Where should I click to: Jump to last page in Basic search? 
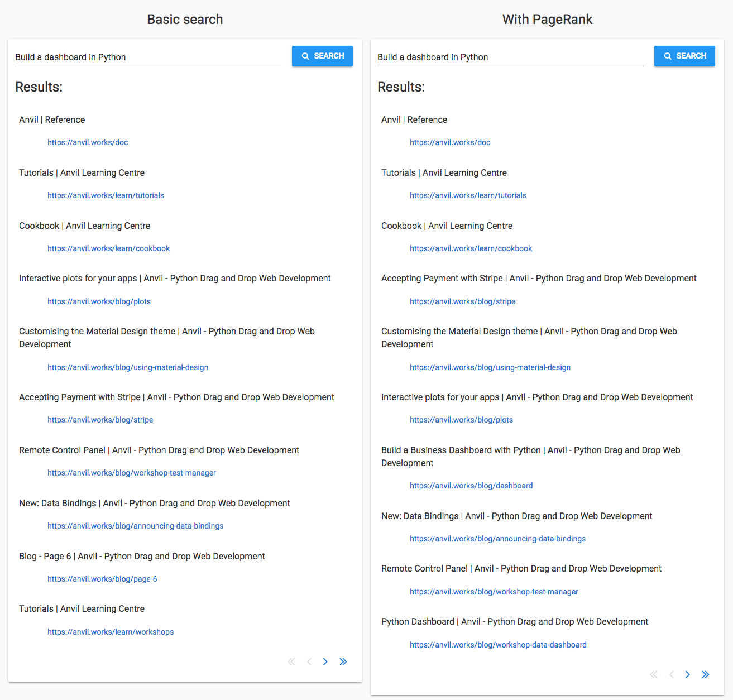pos(343,661)
